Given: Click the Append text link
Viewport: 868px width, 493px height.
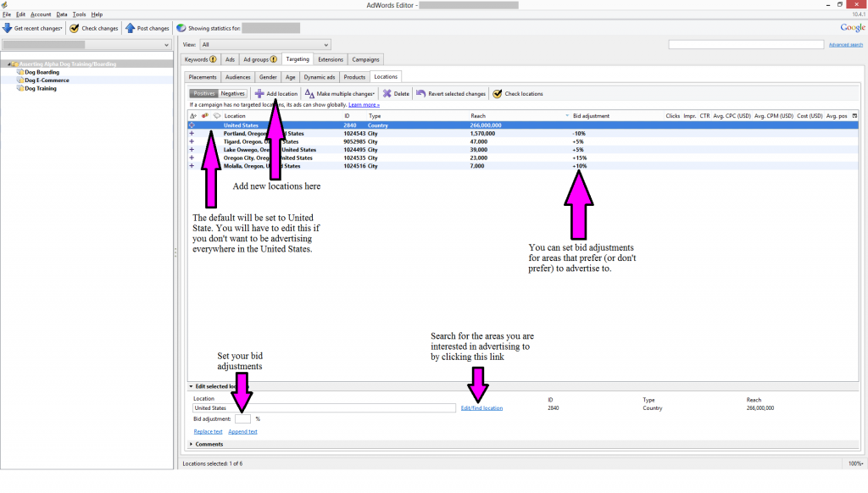Looking at the screenshot, I should tap(242, 431).
